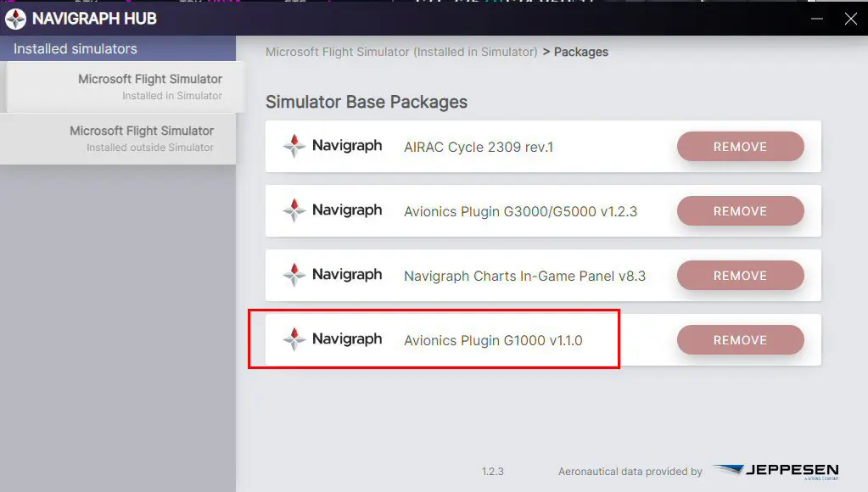Click the NAVIGRAPH HUB title text
This screenshot has height=492, width=868.
(x=95, y=19)
